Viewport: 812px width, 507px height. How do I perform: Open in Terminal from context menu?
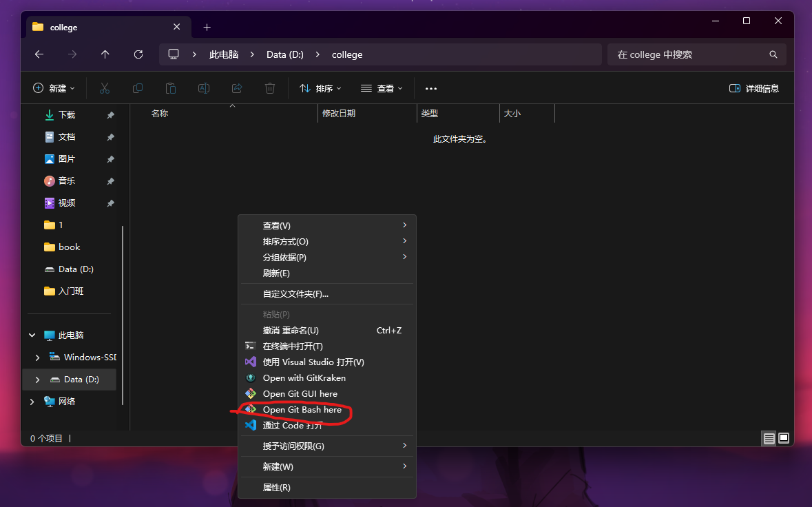[x=292, y=346]
